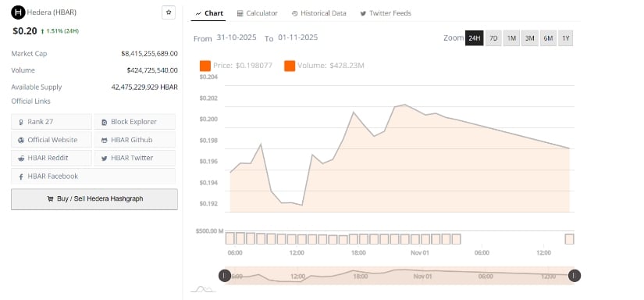Click the Rank medal icon
The image size is (644, 300).
pyautogui.click(x=21, y=122)
